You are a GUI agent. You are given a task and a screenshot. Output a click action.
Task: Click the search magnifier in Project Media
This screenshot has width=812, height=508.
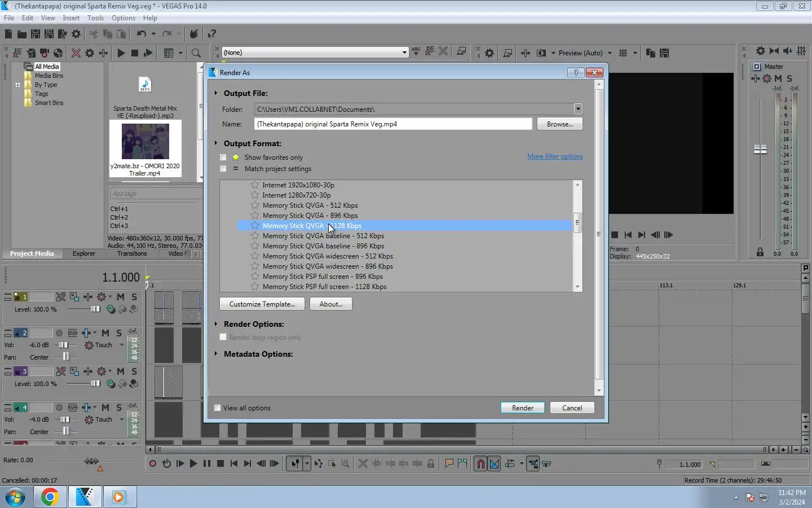[x=196, y=53]
